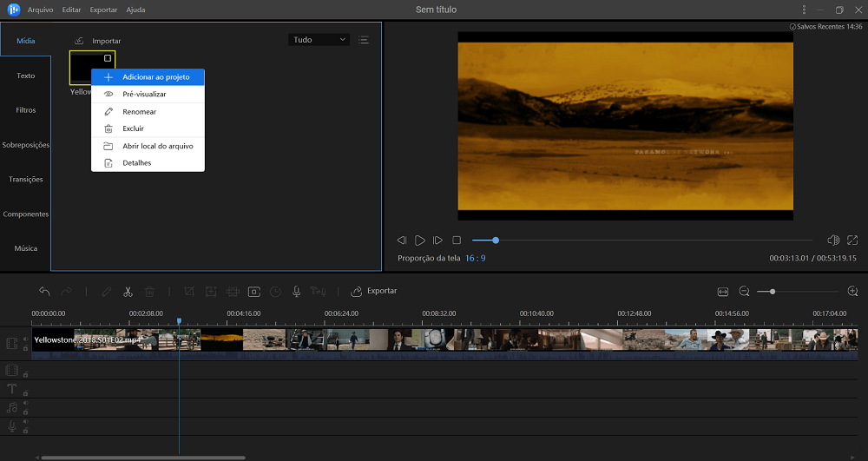Open the Exportar menu in the menu bar
The image size is (868, 461).
coord(103,10)
